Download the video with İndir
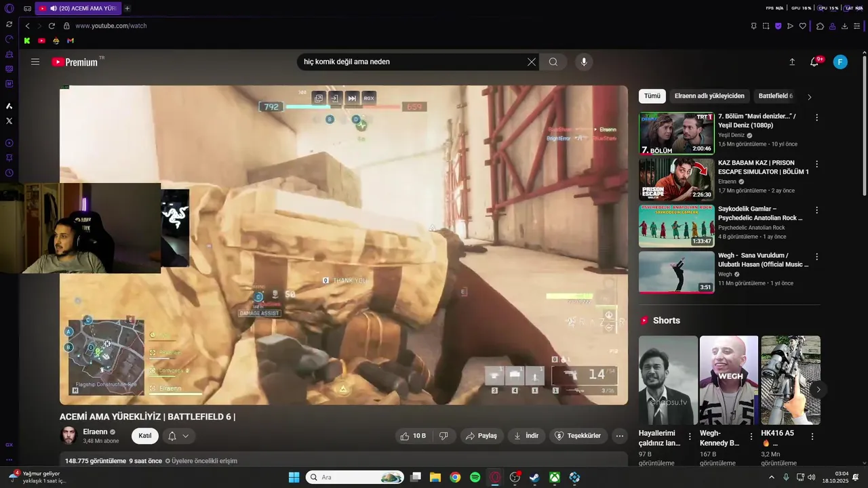The image size is (868, 488). (526, 436)
